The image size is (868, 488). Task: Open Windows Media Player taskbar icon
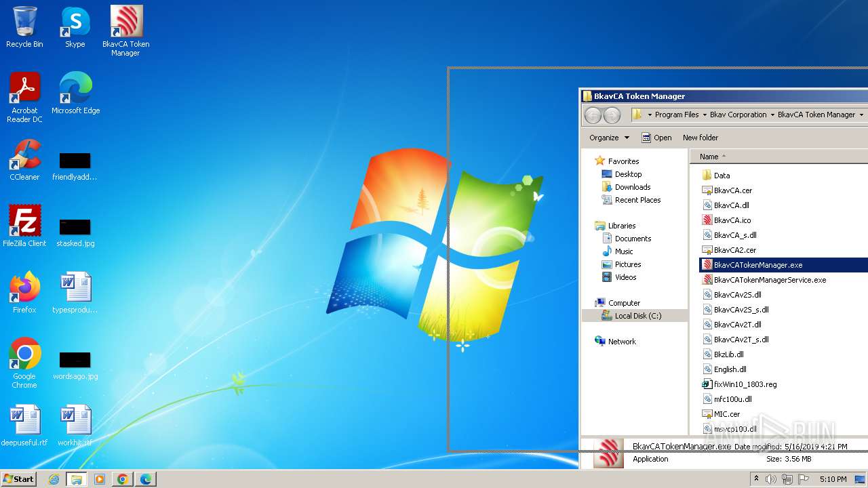(x=100, y=479)
